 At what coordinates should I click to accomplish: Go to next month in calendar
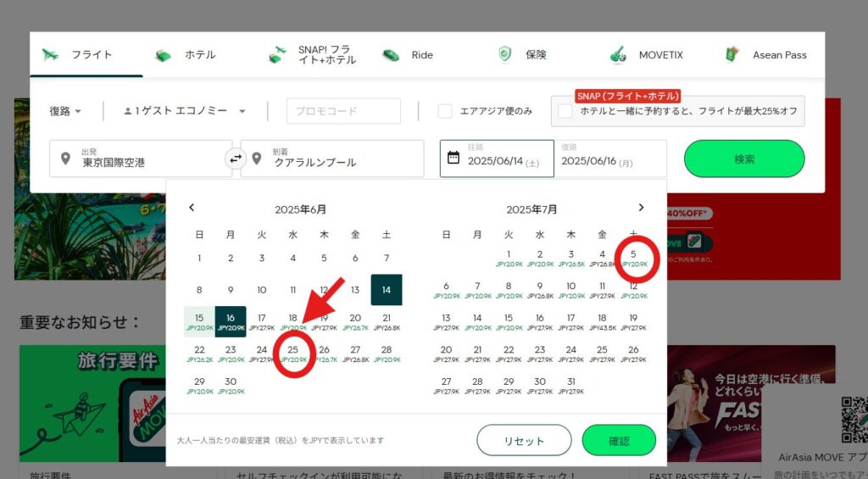pyautogui.click(x=641, y=208)
